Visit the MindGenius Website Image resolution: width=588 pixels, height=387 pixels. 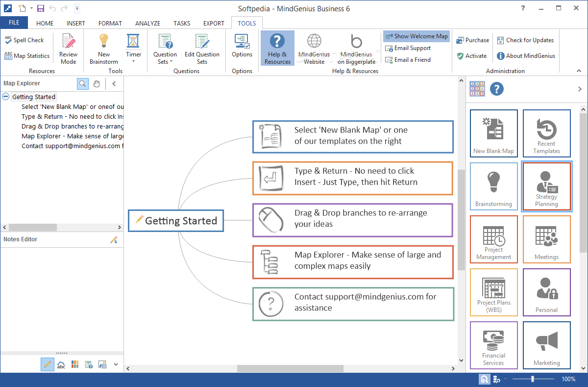(x=314, y=49)
